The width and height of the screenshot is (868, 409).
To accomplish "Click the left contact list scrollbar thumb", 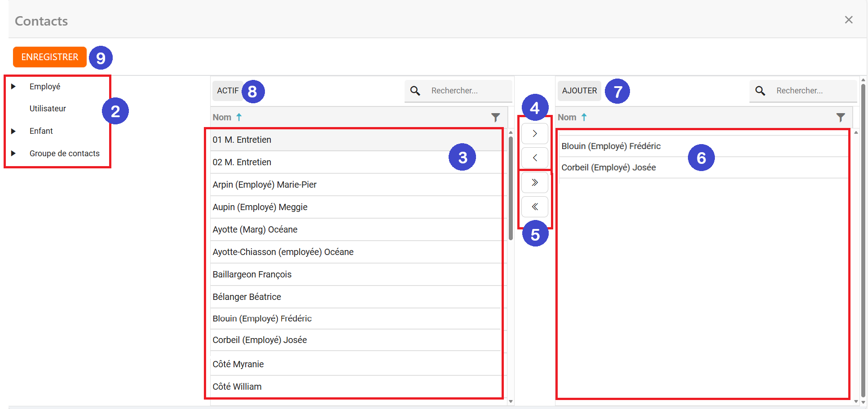I will point(511,189).
